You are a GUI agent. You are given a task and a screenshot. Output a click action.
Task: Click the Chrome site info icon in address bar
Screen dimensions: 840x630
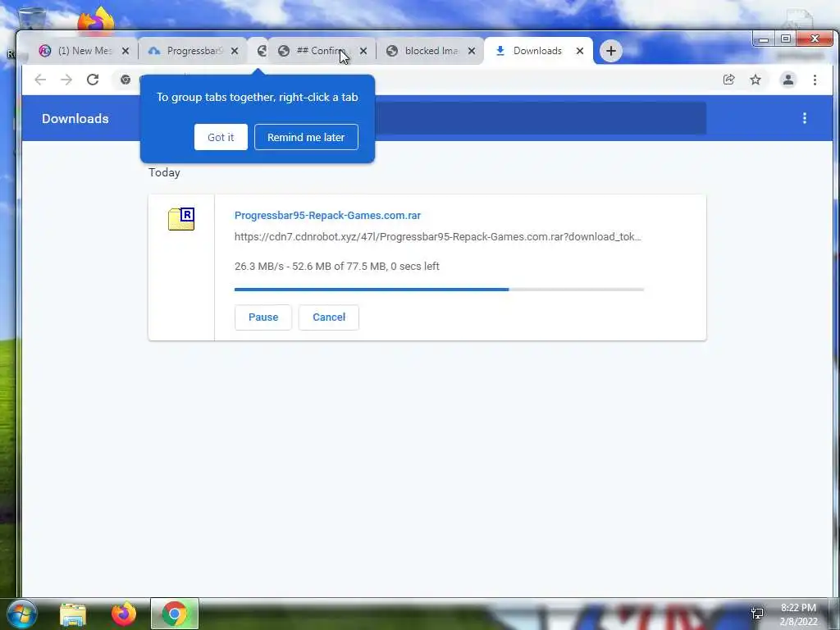[x=126, y=80]
